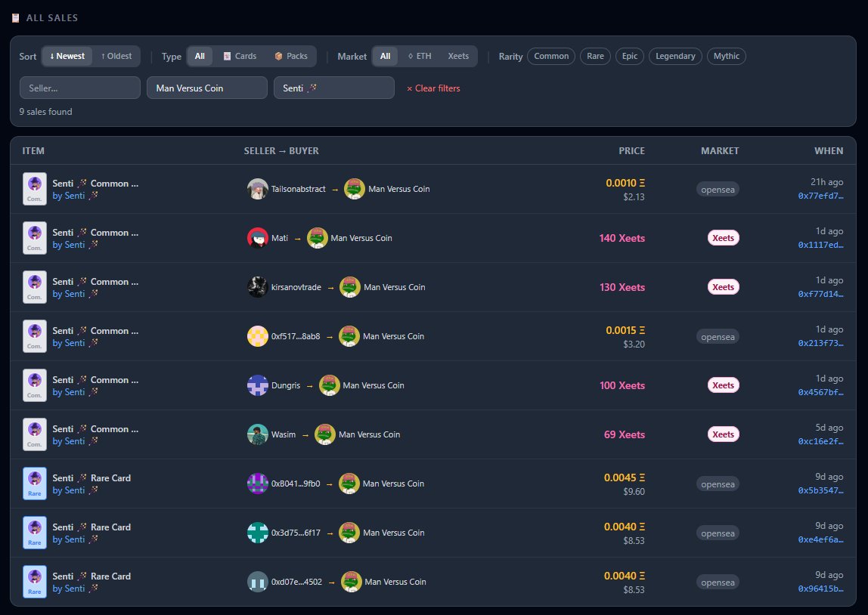The height and width of the screenshot is (615, 868).
Task: Filter type by Packs
Action: (291, 56)
